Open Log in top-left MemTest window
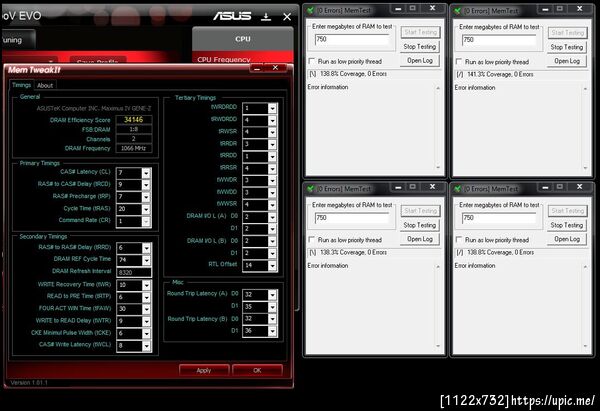 [x=420, y=60]
